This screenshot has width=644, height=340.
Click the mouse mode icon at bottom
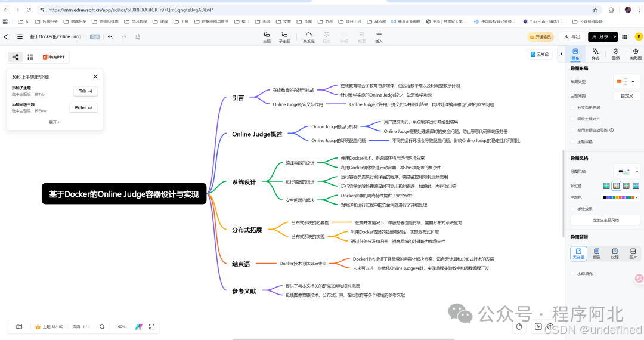[519, 327]
